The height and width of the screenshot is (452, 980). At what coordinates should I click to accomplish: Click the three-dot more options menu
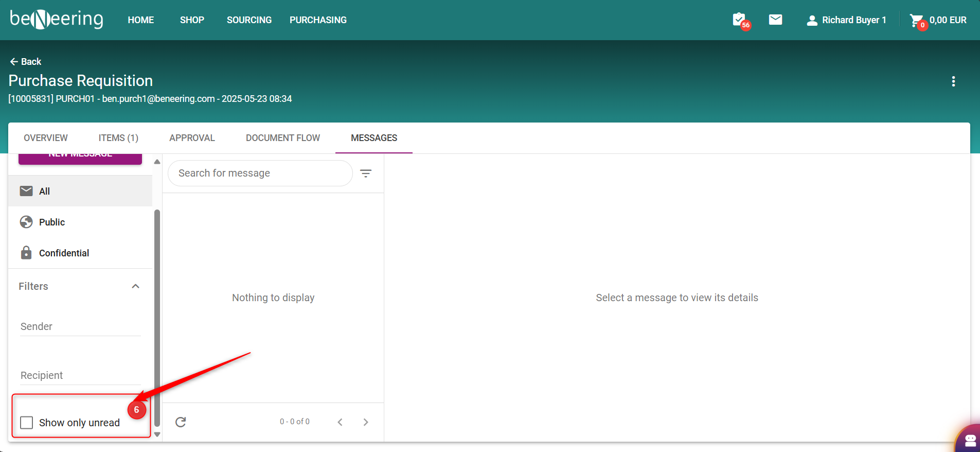click(953, 81)
